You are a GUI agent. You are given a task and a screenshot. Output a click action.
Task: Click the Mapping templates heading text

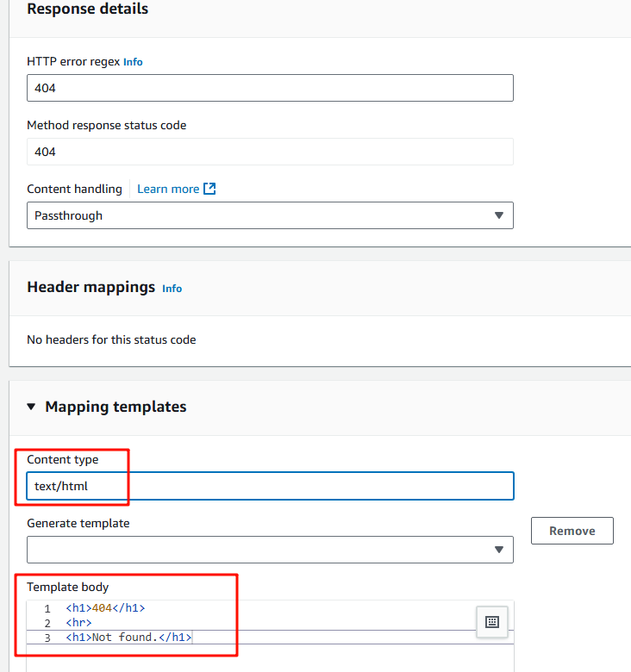[x=116, y=407]
